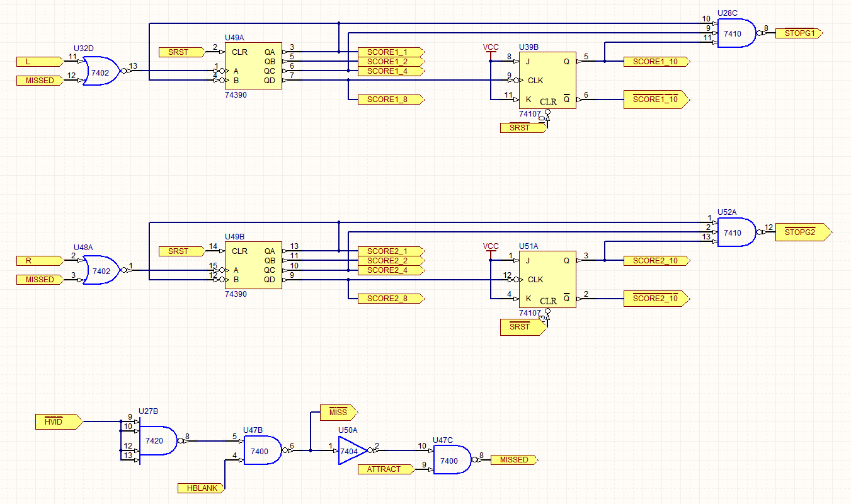Select the SCORE2_4 output port
Image resolution: width=851 pixels, height=504 pixels.
[391, 270]
